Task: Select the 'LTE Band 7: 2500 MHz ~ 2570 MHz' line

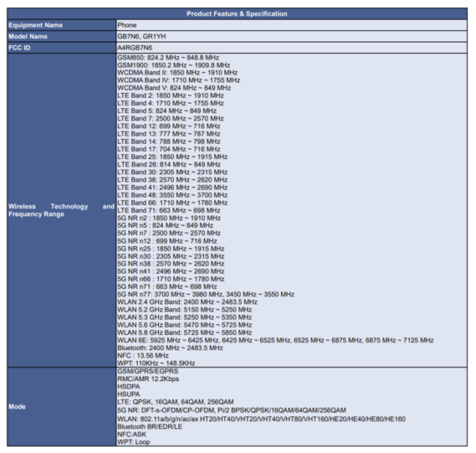Action: (171, 118)
